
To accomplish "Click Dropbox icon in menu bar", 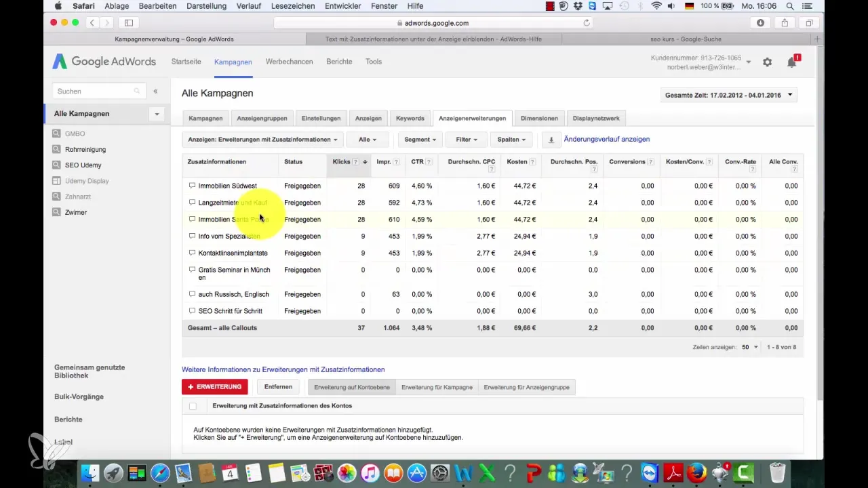I will (578, 6).
